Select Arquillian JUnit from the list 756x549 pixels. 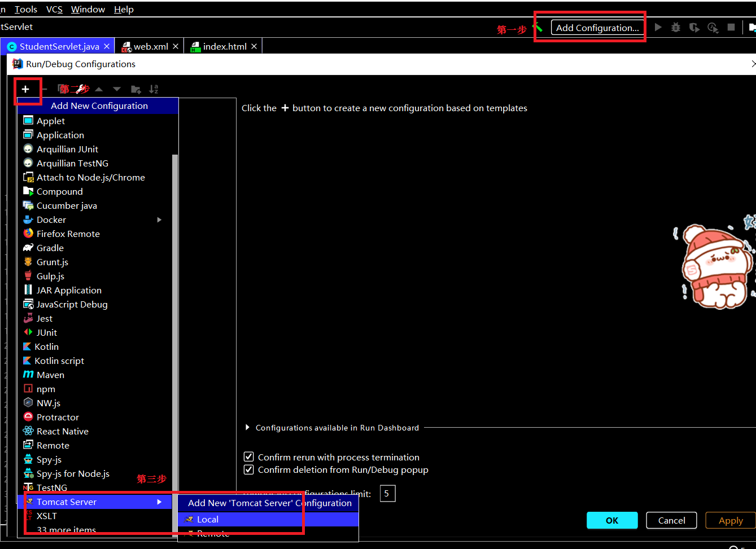(95, 149)
